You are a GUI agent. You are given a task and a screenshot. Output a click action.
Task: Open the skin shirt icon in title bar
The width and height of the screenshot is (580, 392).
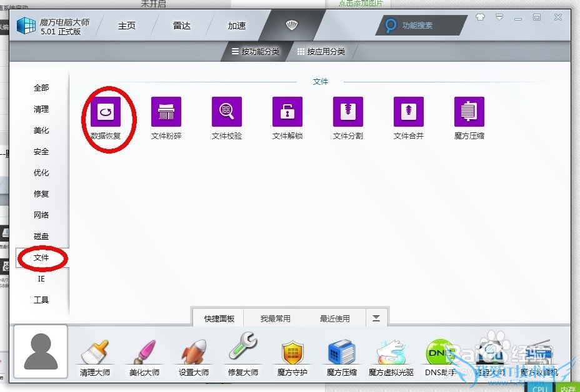[x=480, y=17]
